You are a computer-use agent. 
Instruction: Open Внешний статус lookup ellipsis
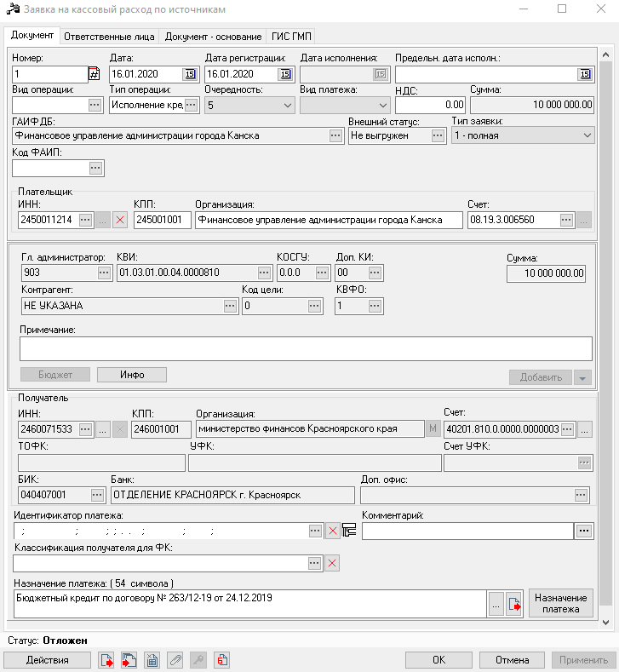click(x=438, y=136)
